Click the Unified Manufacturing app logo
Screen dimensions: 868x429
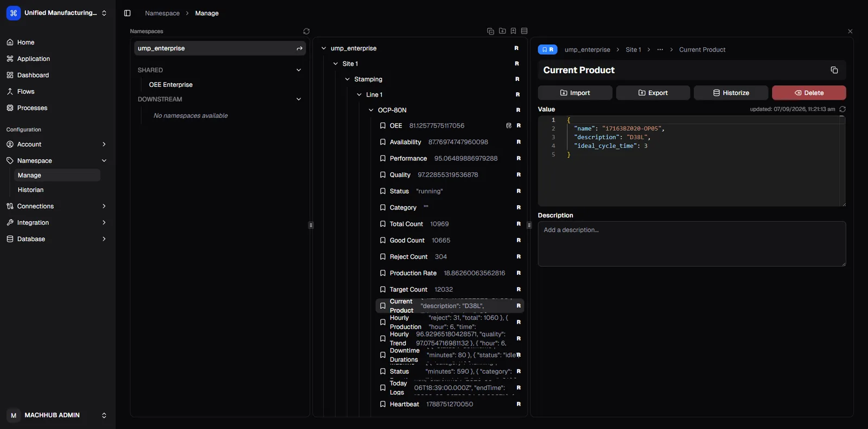click(14, 13)
